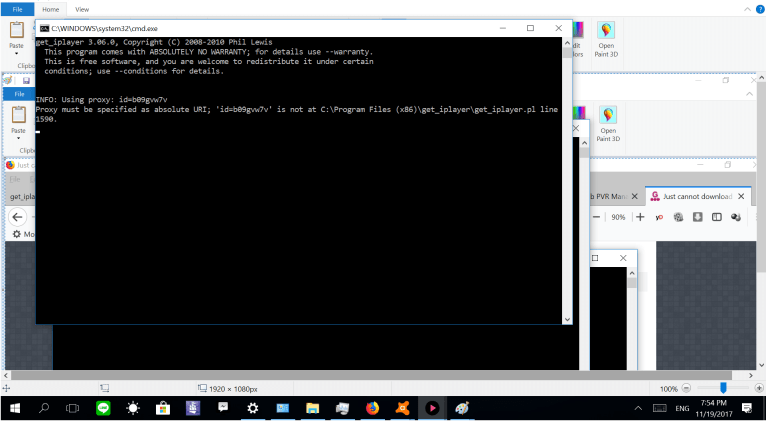Open the Windows Start menu

tap(16, 408)
